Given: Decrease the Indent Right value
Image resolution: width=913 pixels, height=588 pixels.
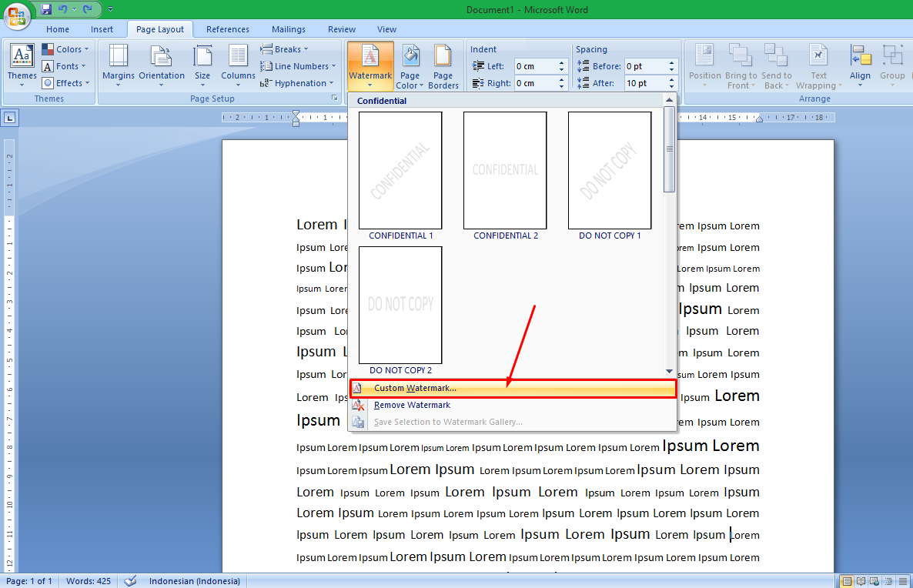Looking at the screenshot, I should (x=561, y=87).
